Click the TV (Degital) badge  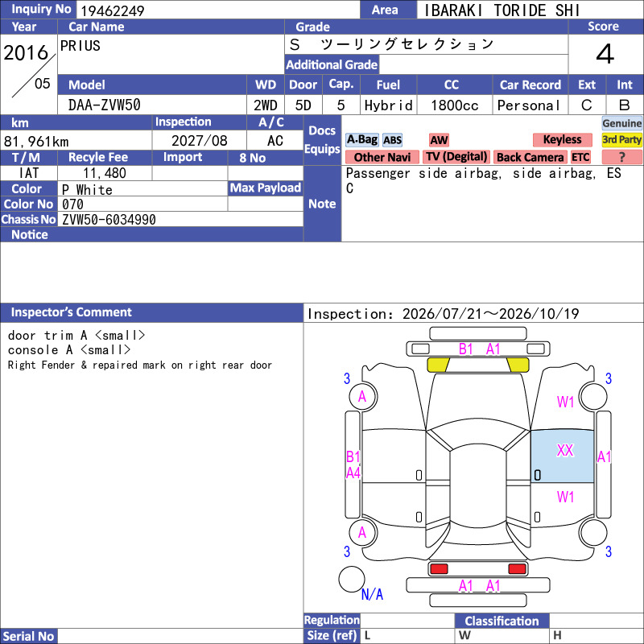456,157
